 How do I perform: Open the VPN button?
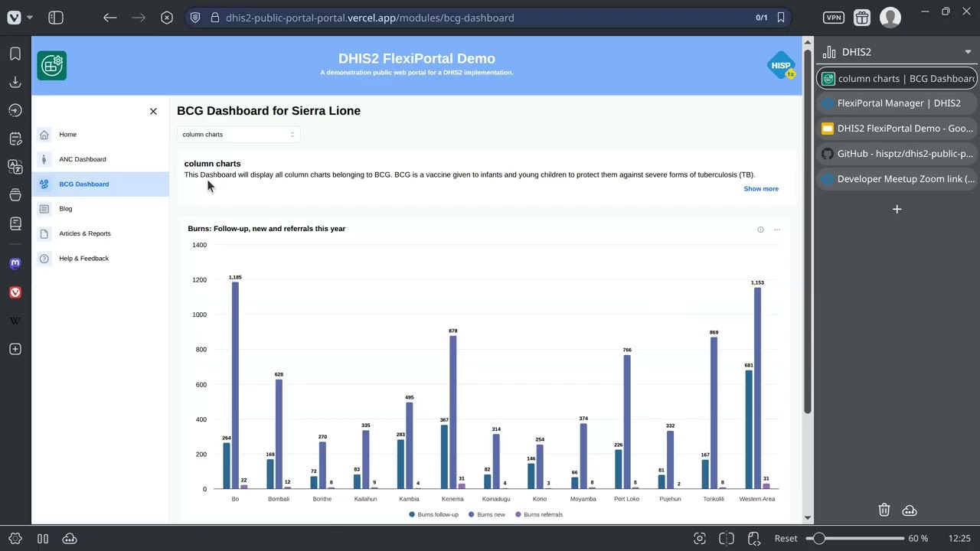point(834,18)
